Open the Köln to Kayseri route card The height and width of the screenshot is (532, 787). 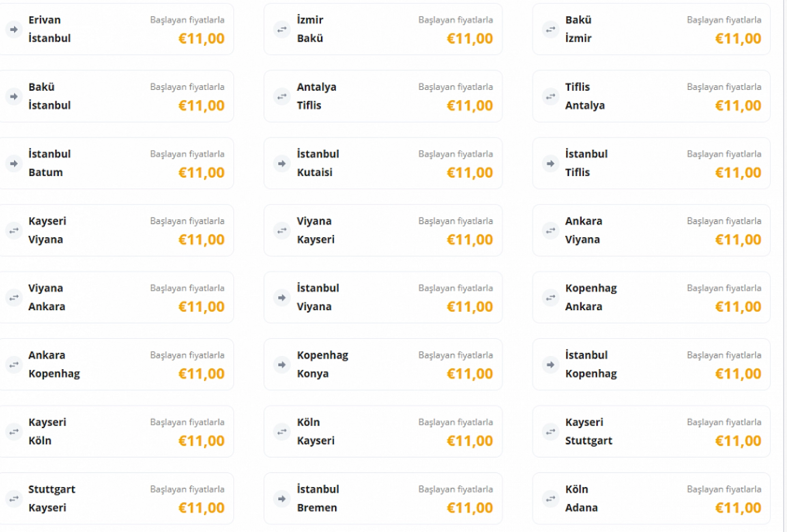tap(383, 431)
